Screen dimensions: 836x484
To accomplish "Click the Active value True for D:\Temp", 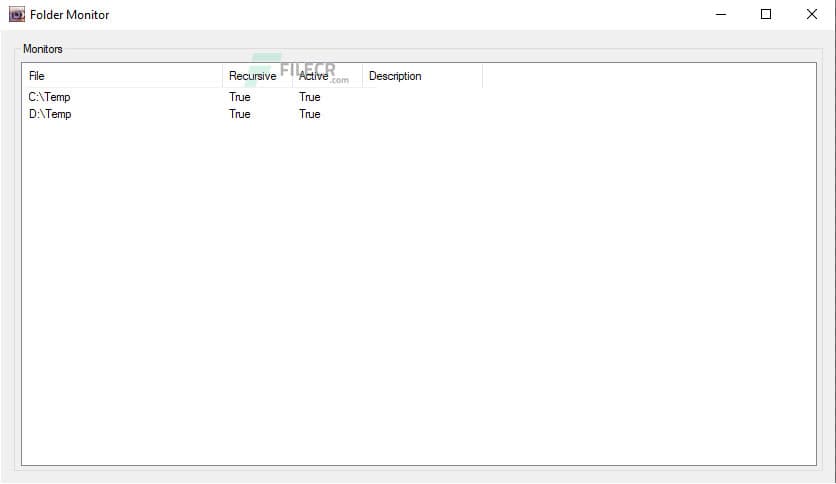I will click(309, 114).
